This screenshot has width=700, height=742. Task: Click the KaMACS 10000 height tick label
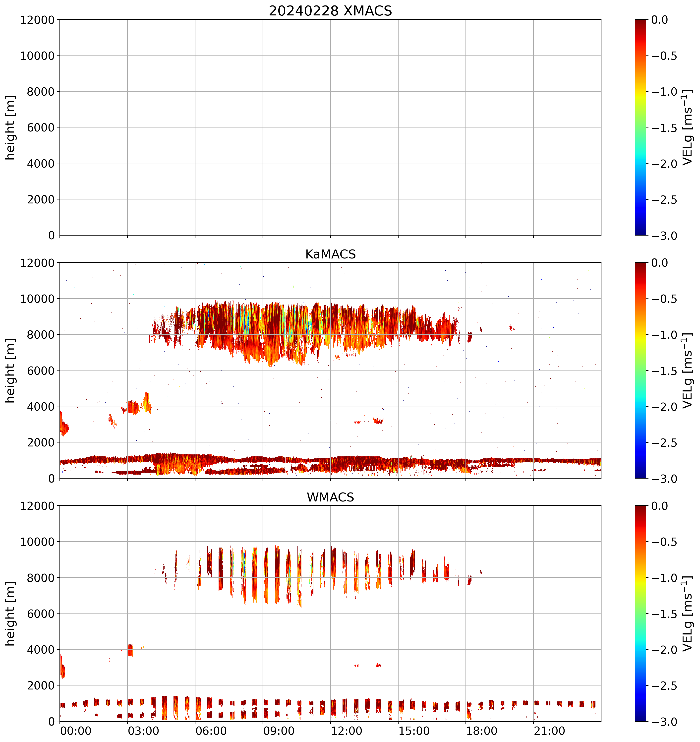tap(37, 299)
